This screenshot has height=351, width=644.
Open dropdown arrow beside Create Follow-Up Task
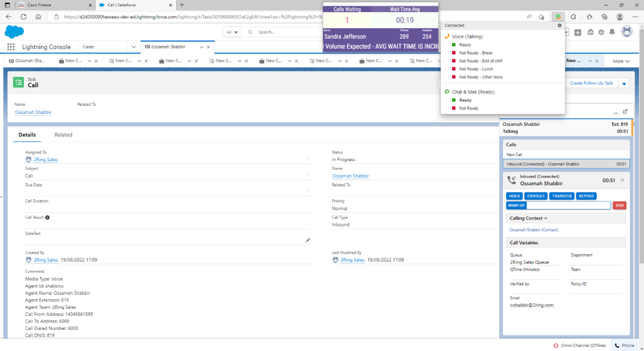tap(624, 84)
